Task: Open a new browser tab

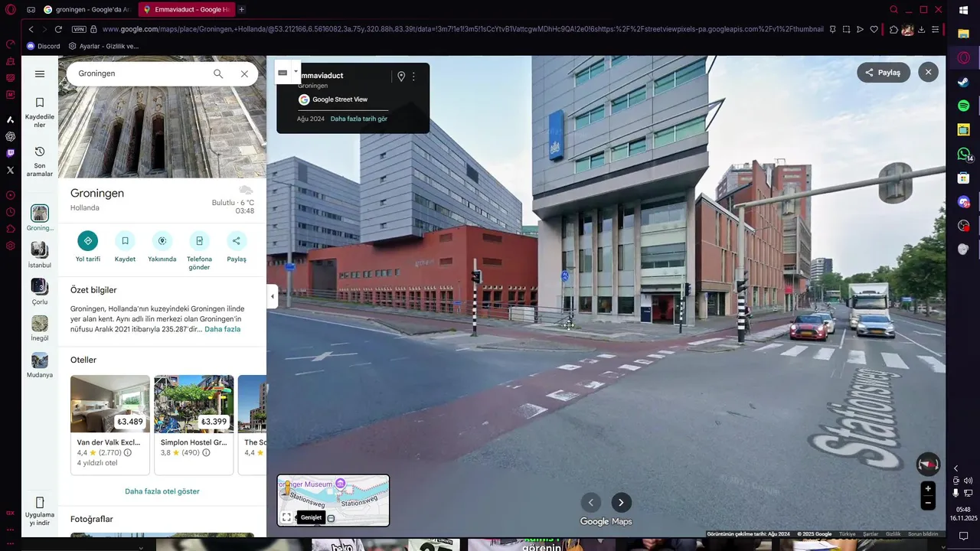Action: pyautogui.click(x=242, y=9)
